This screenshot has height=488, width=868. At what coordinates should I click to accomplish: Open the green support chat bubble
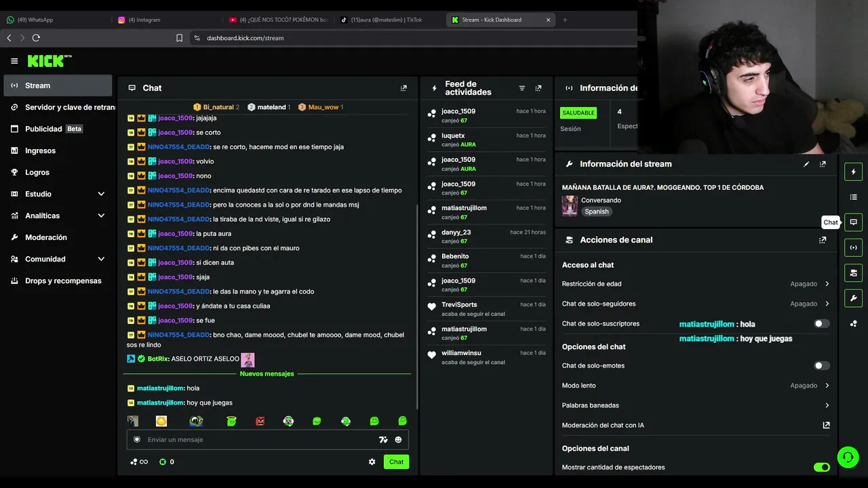point(848,457)
